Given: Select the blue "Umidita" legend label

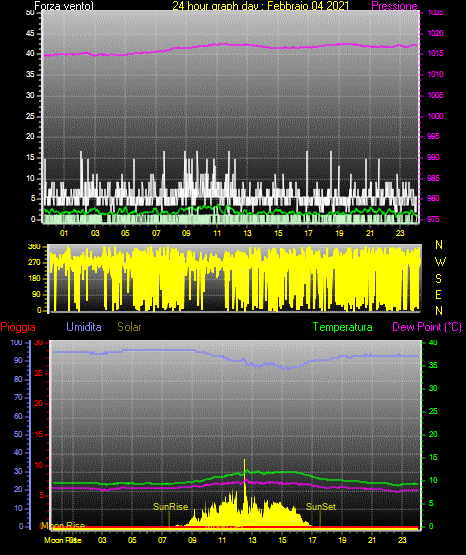Looking at the screenshot, I should click(x=84, y=327).
